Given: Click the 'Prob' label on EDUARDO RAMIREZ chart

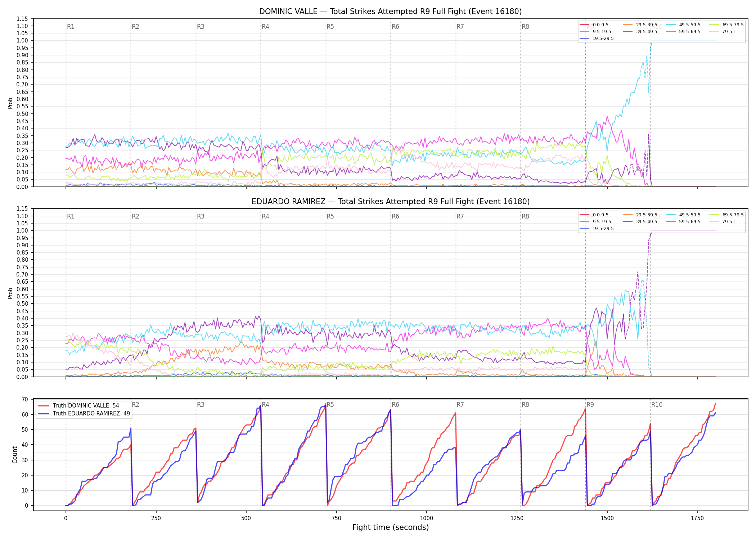Looking at the screenshot, I should point(10,293).
